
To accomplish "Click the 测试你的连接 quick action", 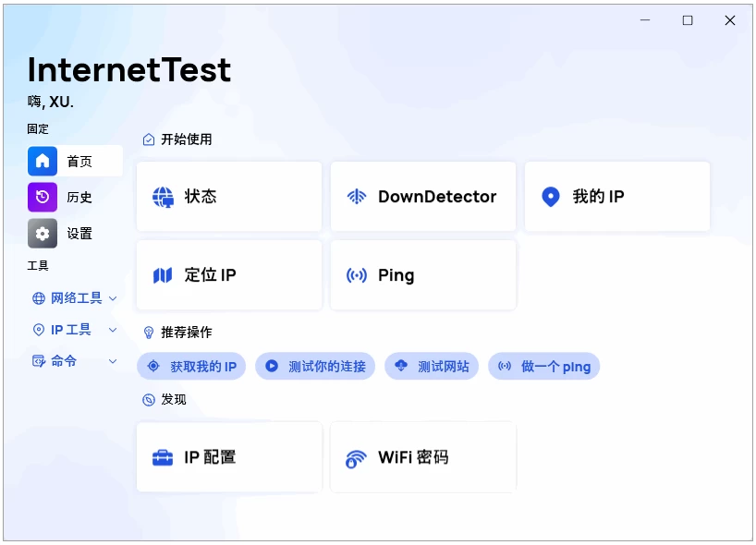I will pyautogui.click(x=315, y=366).
